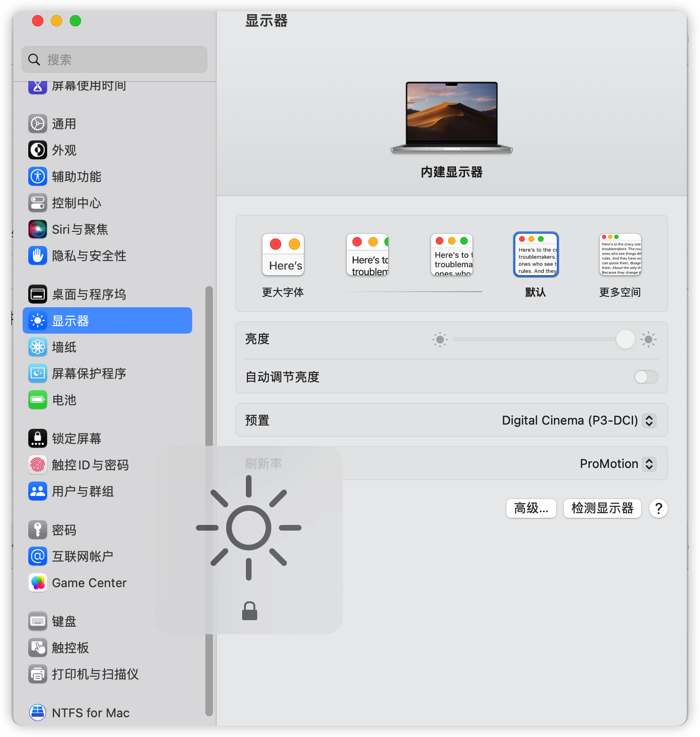This screenshot has width=700, height=737.
Task: Select the 更大字体 resolution option
Action: pos(283,266)
